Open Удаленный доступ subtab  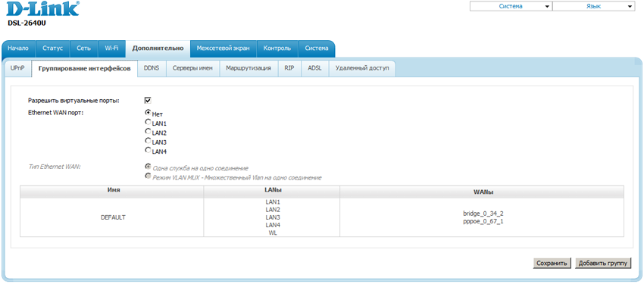pos(362,68)
